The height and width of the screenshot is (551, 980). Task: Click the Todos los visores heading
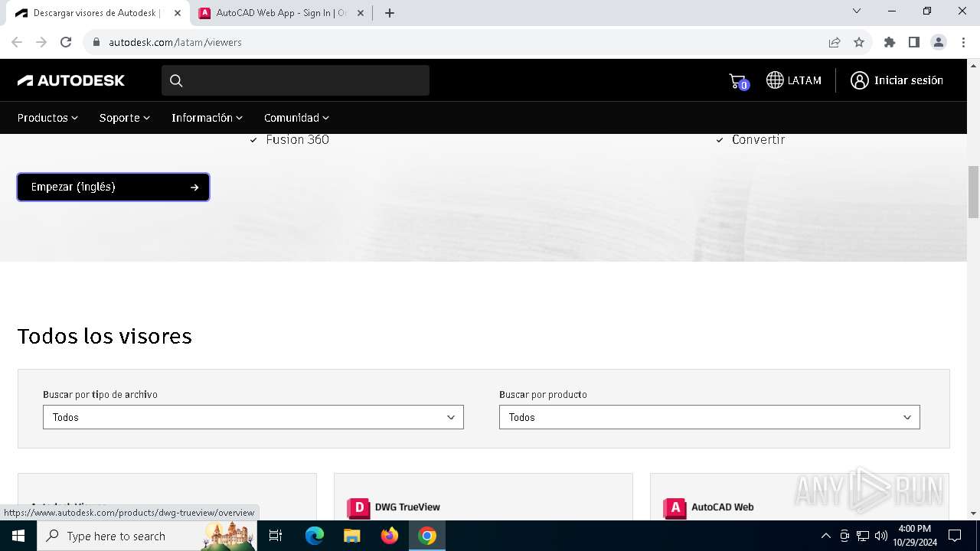(x=105, y=336)
